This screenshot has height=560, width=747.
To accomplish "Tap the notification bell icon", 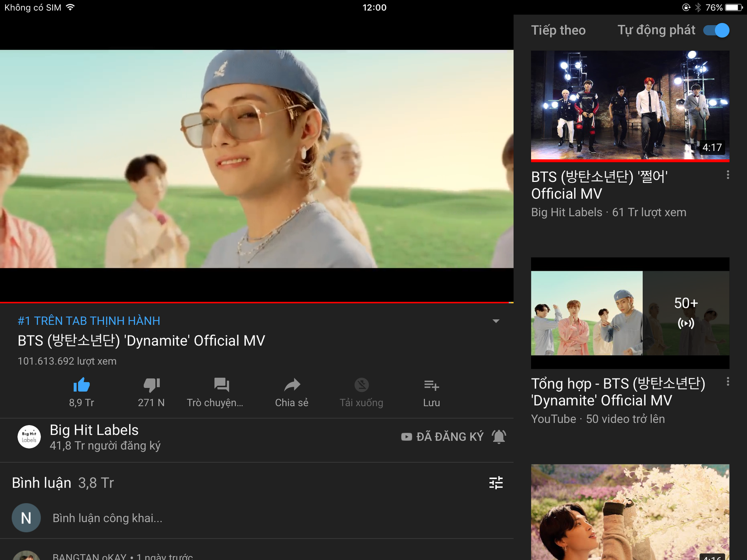I will pyautogui.click(x=499, y=437).
